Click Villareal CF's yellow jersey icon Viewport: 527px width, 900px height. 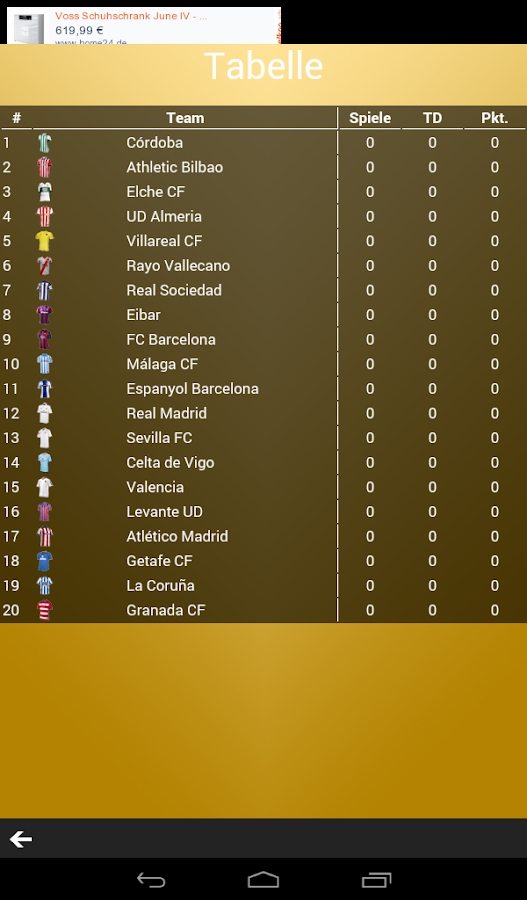(x=44, y=241)
